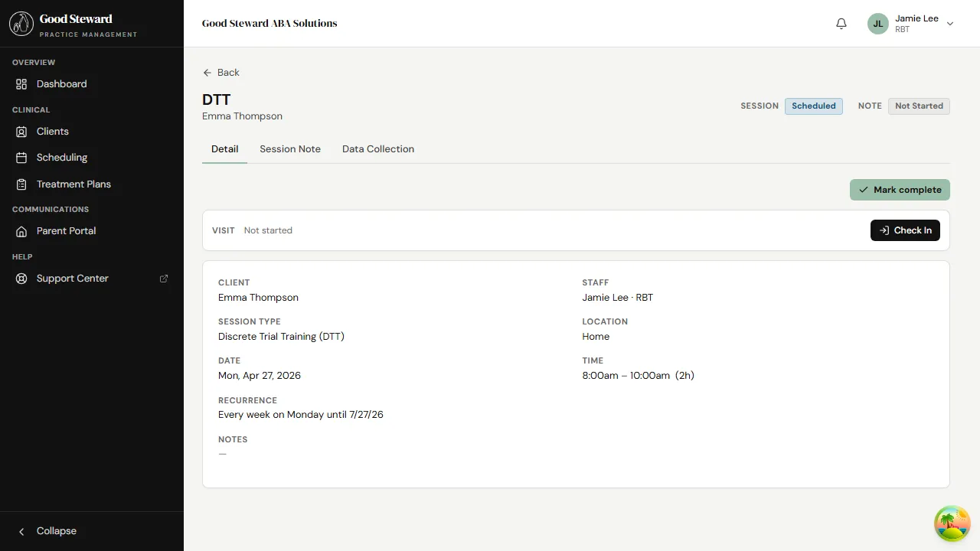Click the Scheduled session status badge
Screen dimensions: 980x551
point(813,106)
